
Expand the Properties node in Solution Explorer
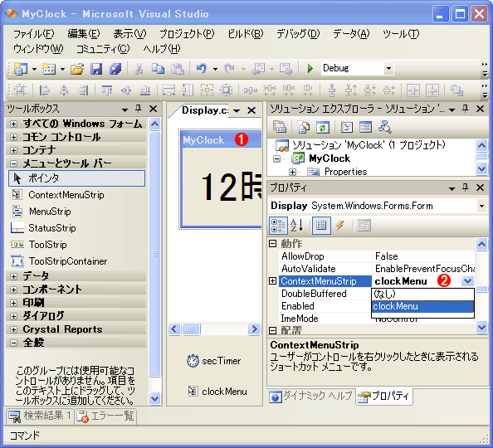(292, 172)
